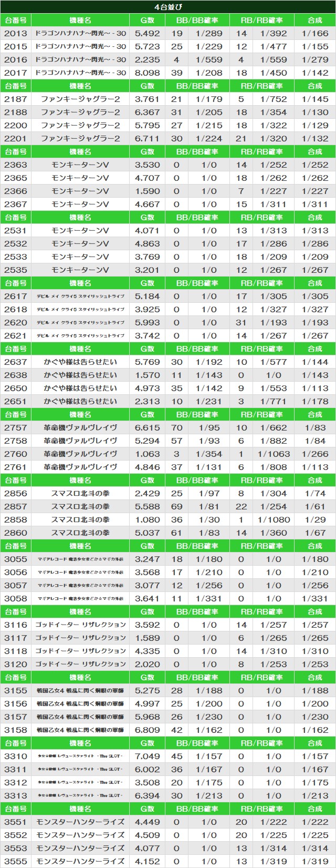
Task: Select G count '7,049' in row 3310
Action: pos(148,756)
